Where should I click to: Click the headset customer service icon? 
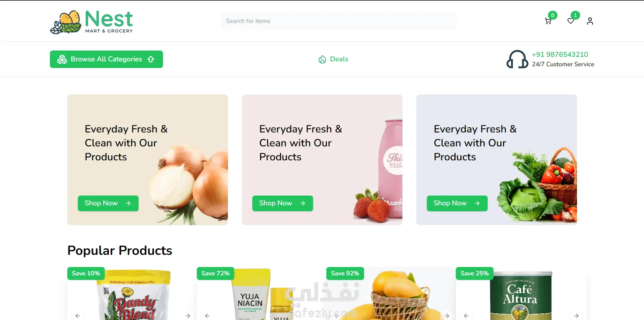click(x=517, y=59)
